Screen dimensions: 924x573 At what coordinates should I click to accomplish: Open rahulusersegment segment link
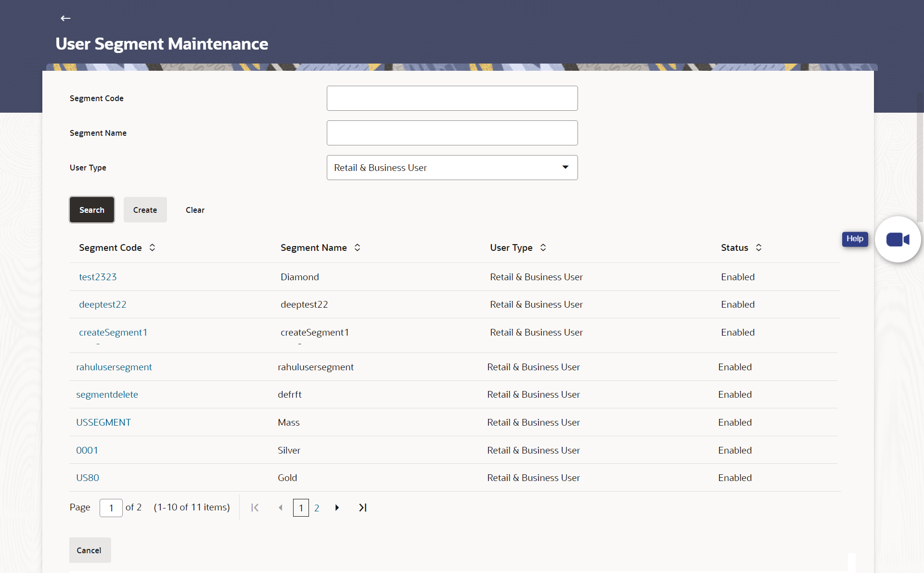114,367
